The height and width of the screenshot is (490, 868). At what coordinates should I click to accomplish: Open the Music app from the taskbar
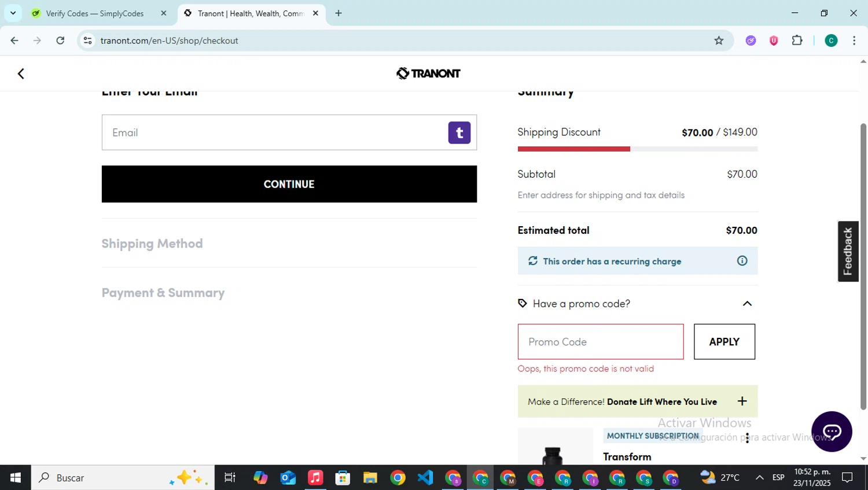point(315,478)
